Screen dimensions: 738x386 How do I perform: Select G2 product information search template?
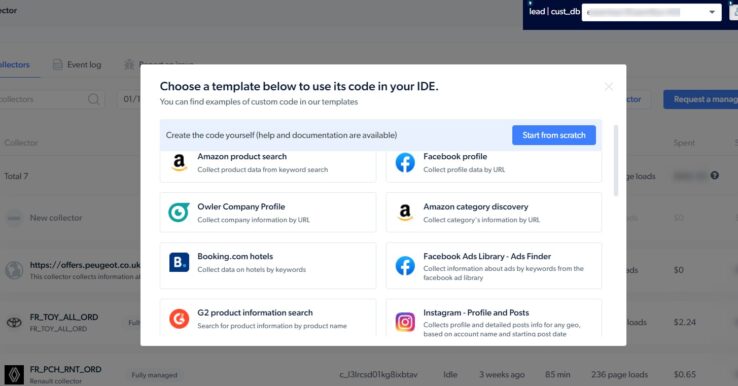pyautogui.click(x=268, y=318)
